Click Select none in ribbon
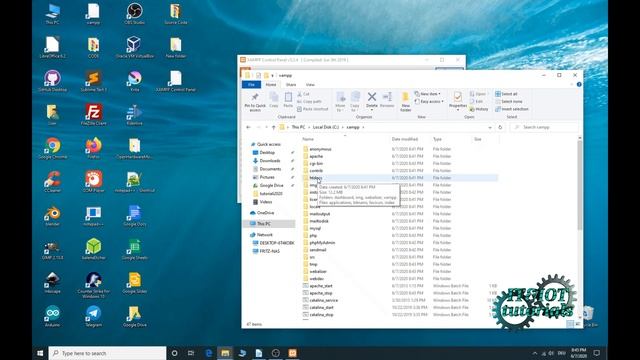This screenshot has width=640, height=360. click(509, 101)
